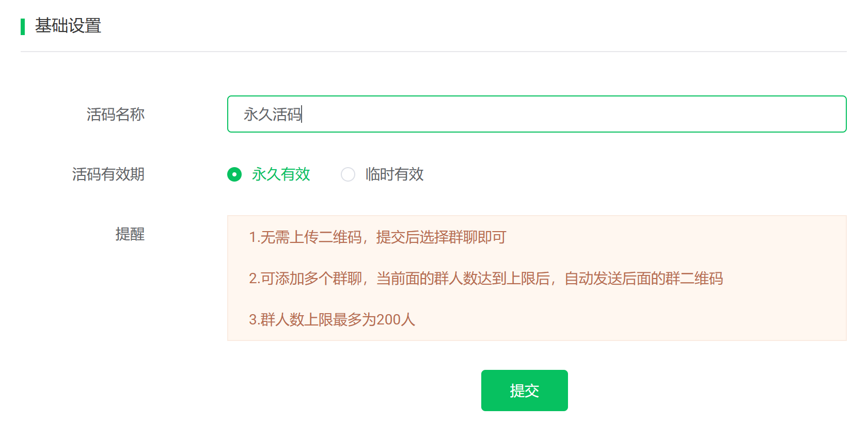Click the text 自动发送后面的群二维码 in reminder
The width and height of the screenshot is (868, 423).
coord(644,279)
